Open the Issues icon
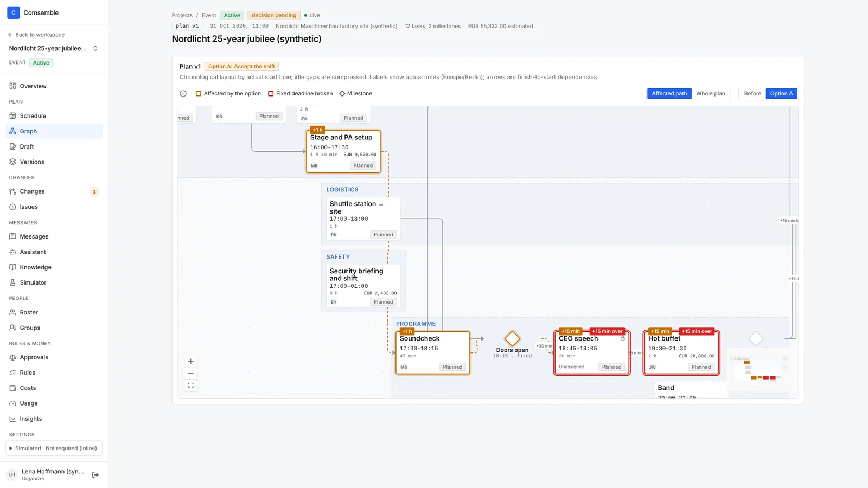868x488 pixels. point(12,207)
